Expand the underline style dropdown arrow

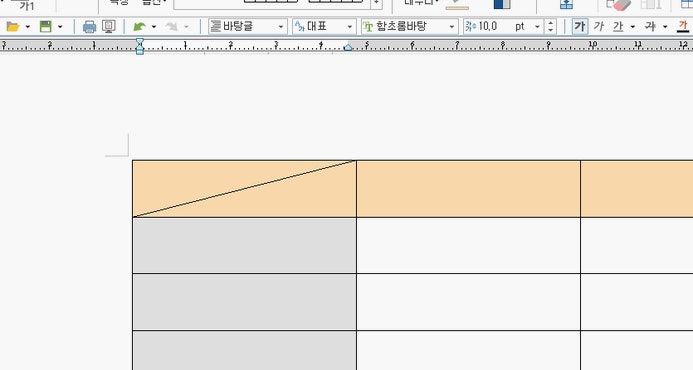tap(632, 27)
